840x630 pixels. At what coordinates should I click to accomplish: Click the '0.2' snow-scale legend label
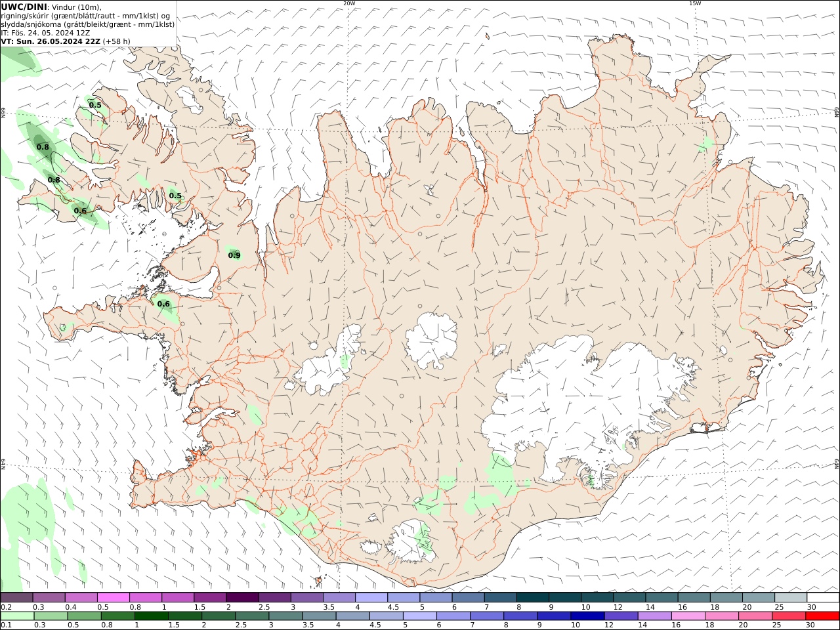point(7,607)
